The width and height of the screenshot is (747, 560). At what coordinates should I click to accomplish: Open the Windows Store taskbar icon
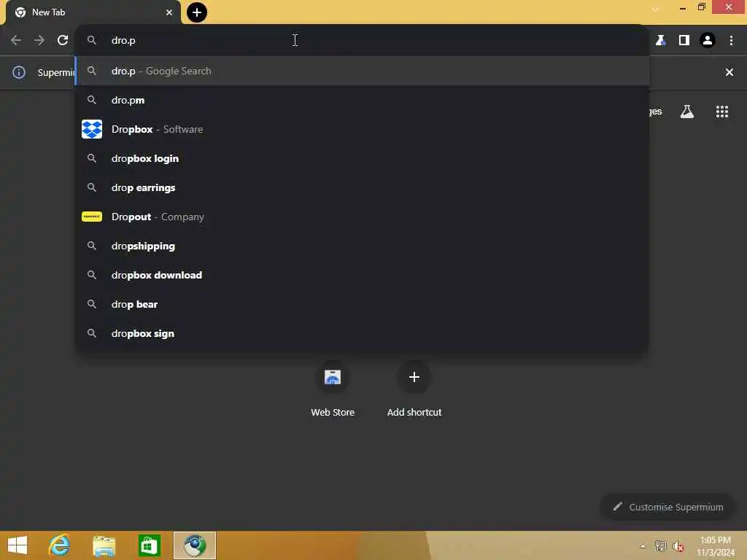point(149,545)
